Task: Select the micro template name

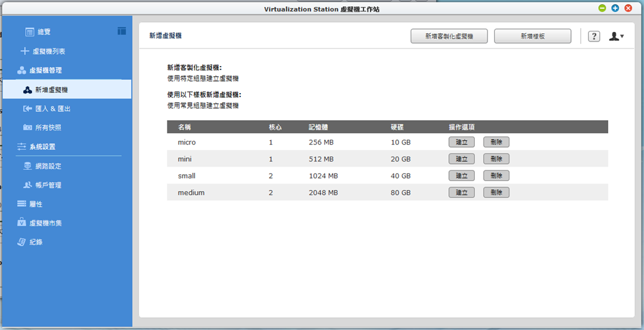Action: (187, 143)
